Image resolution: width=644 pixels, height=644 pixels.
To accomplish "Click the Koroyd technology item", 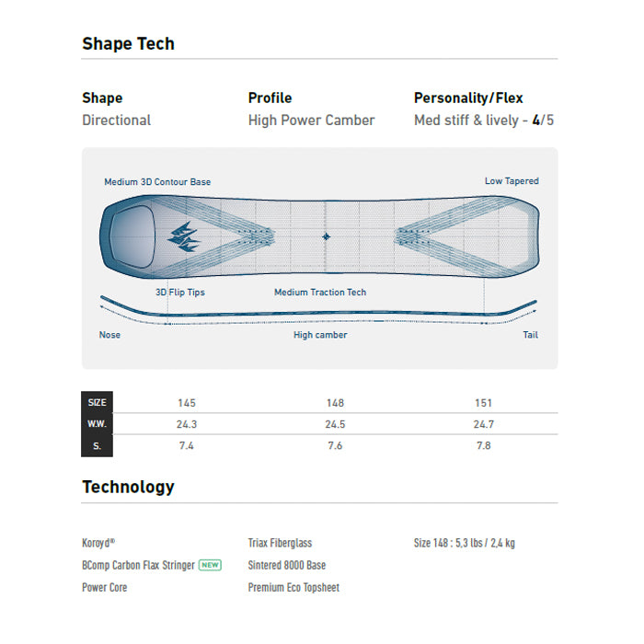I will click(98, 543).
